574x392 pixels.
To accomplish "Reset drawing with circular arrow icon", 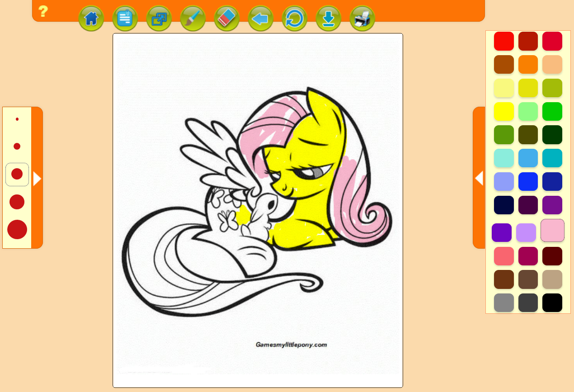I will pyautogui.click(x=295, y=19).
